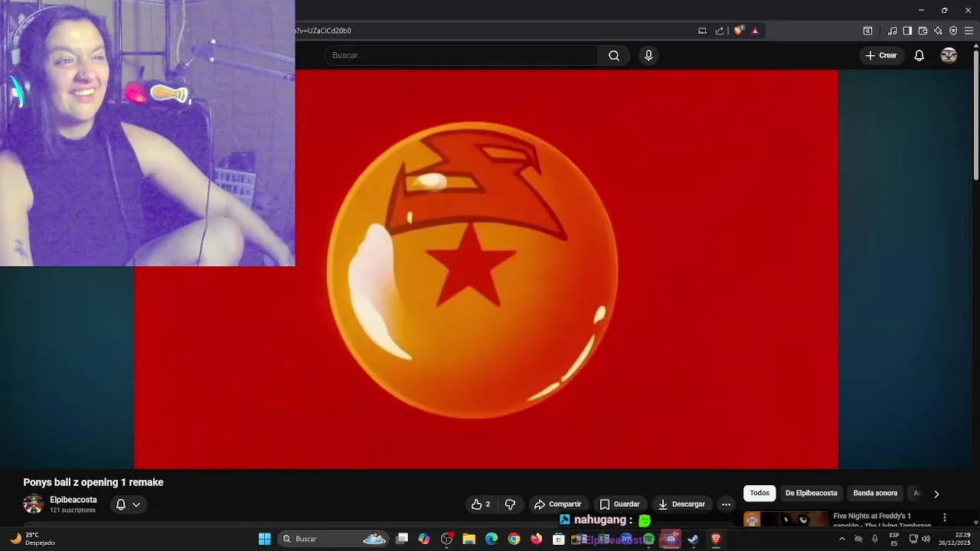Screen dimensions: 980x551
Task: Open options menu for Five Nights at Freddy's video
Action: [945, 517]
